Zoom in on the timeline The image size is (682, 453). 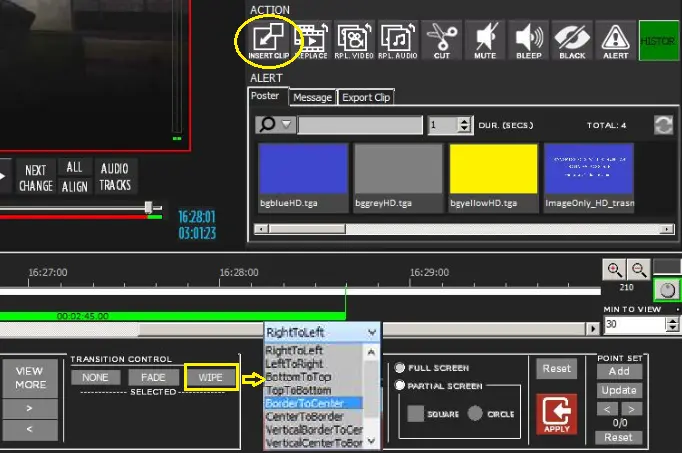[x=614, y=269]
